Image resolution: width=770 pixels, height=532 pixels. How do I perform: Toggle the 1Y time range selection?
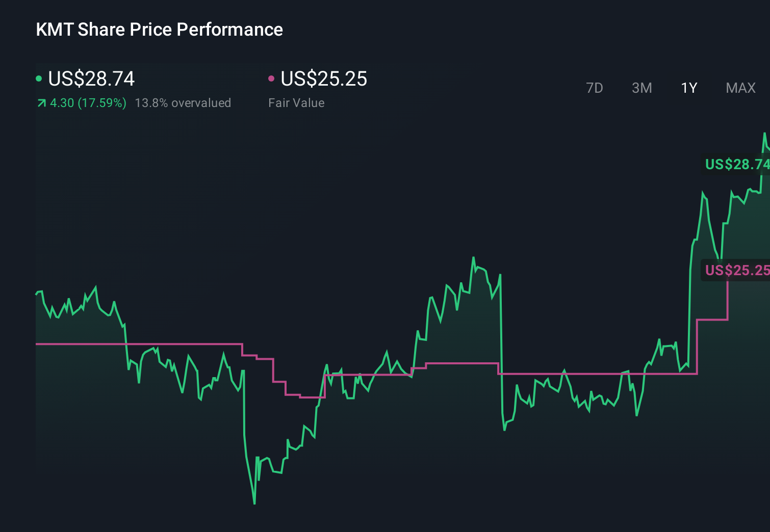click(688, 88)
